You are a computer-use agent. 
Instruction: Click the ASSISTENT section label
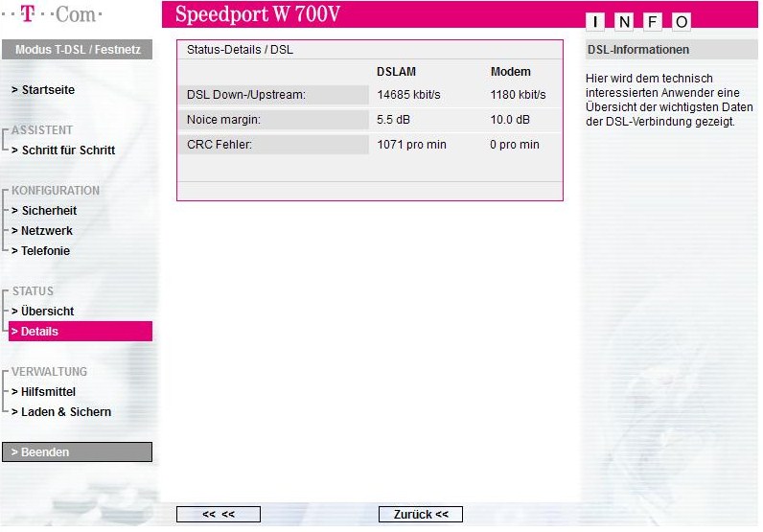[x=42, y=130]
